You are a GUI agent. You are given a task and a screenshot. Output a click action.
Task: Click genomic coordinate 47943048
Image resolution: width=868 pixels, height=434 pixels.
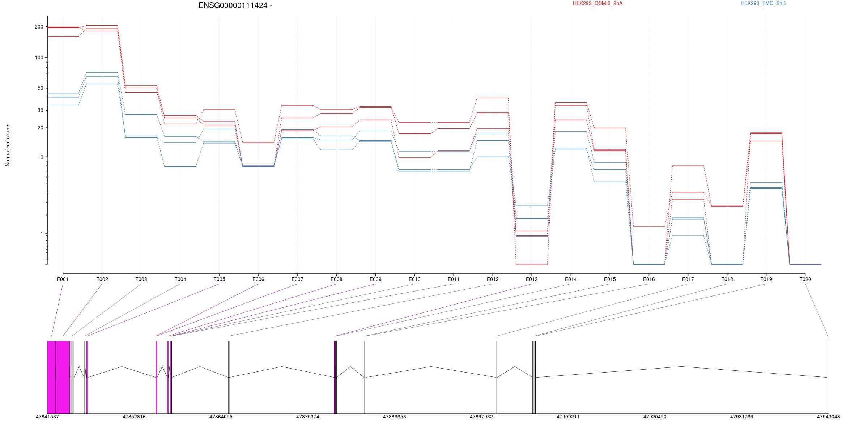pyautogui.click(x=828, y=417)
